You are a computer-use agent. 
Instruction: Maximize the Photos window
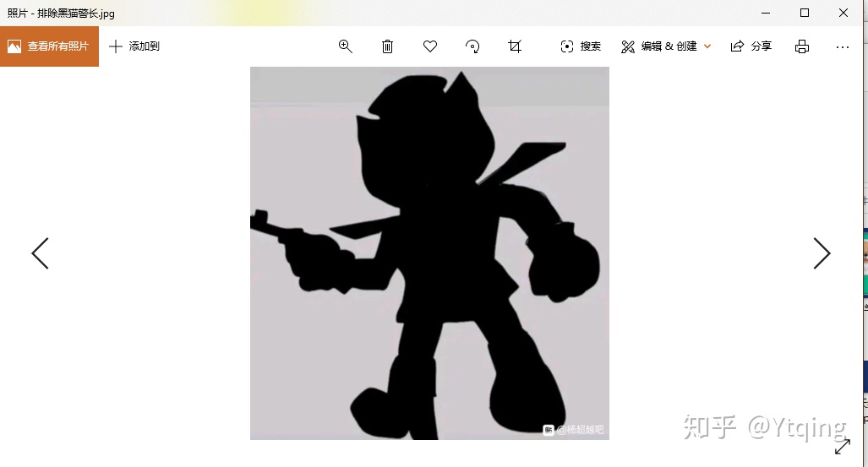805,13
